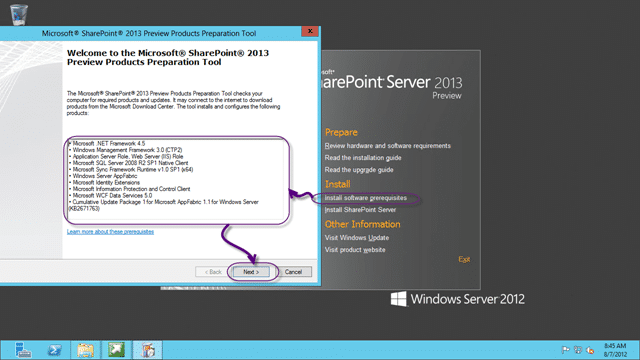
Task: Select 'Windows Server AppFabric' line
Action: tap(103, 176)
